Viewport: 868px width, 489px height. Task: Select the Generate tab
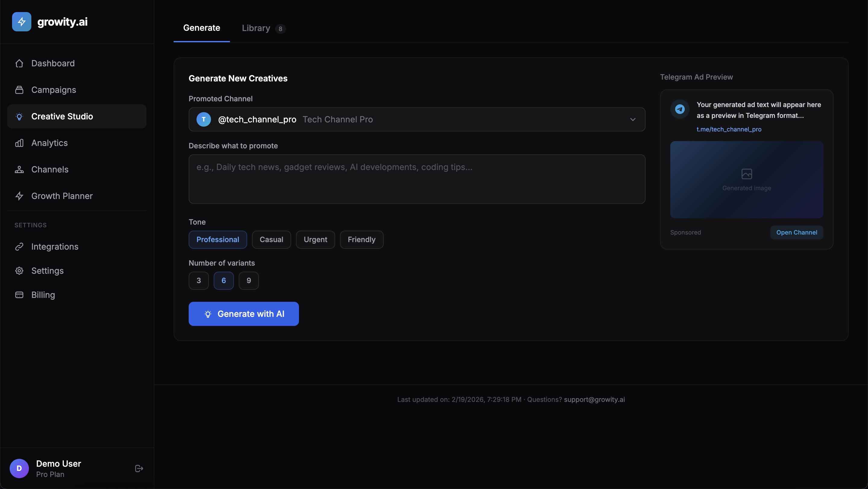pyautogui.click(x=201, y=28)
